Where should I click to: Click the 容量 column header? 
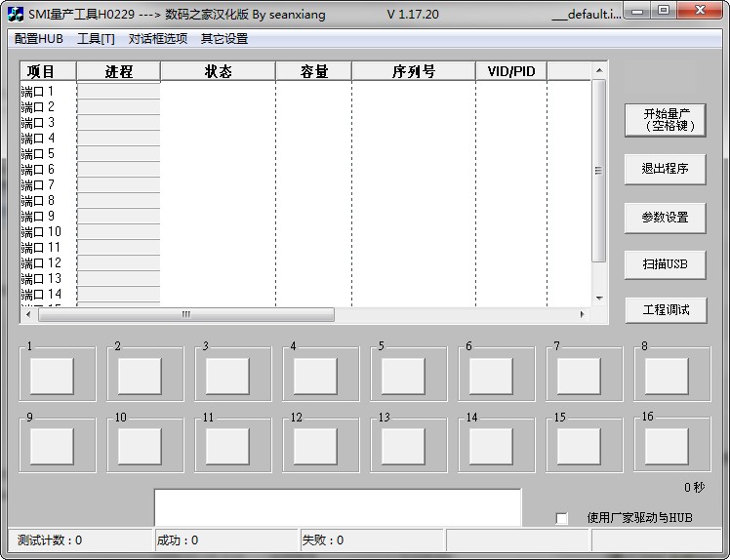pos(314,71)
